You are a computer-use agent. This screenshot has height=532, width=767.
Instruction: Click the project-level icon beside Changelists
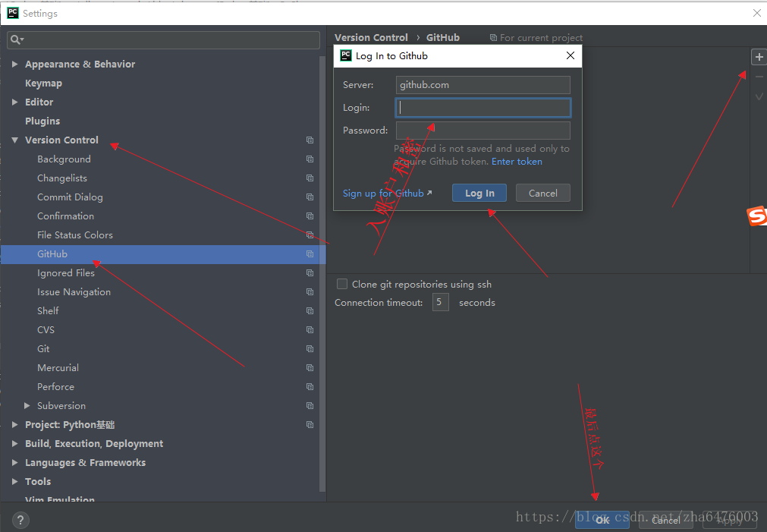click(x=310, y=178)
